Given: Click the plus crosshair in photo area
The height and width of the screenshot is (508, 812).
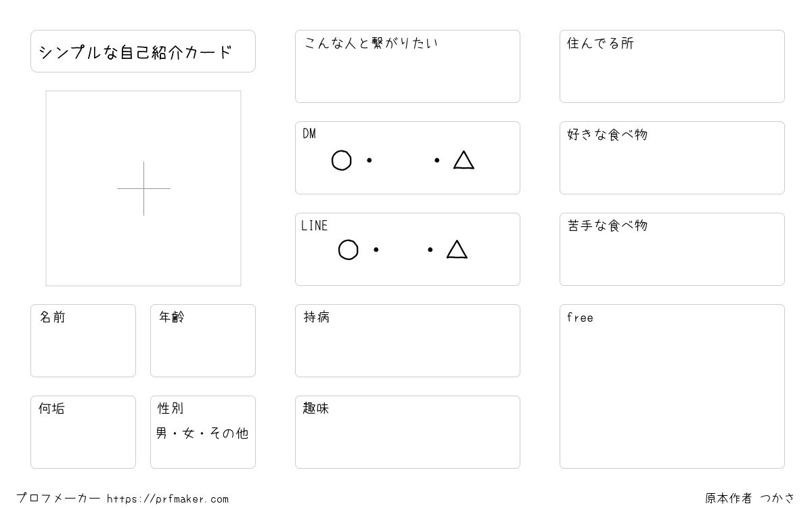Looking at the screenshot, I should pos(143,188).
